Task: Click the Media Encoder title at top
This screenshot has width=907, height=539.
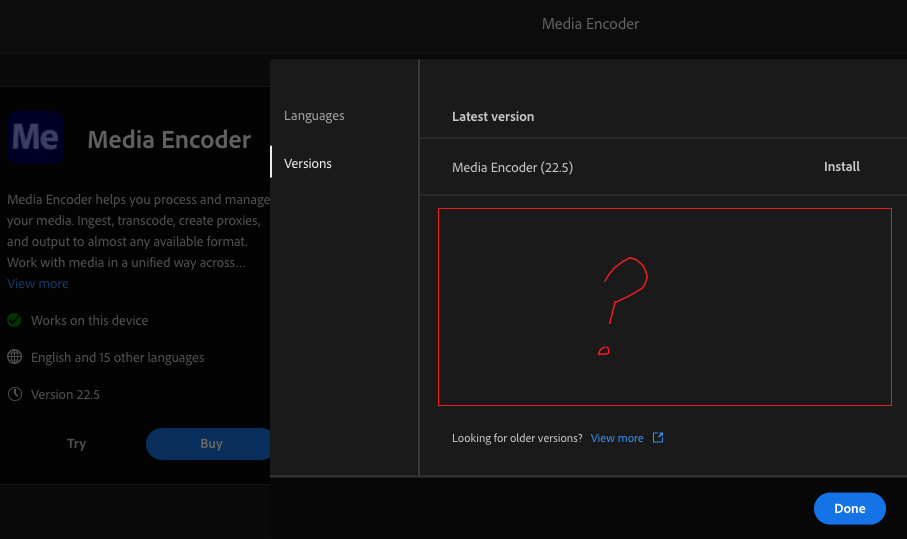Action: pos(590,23)
